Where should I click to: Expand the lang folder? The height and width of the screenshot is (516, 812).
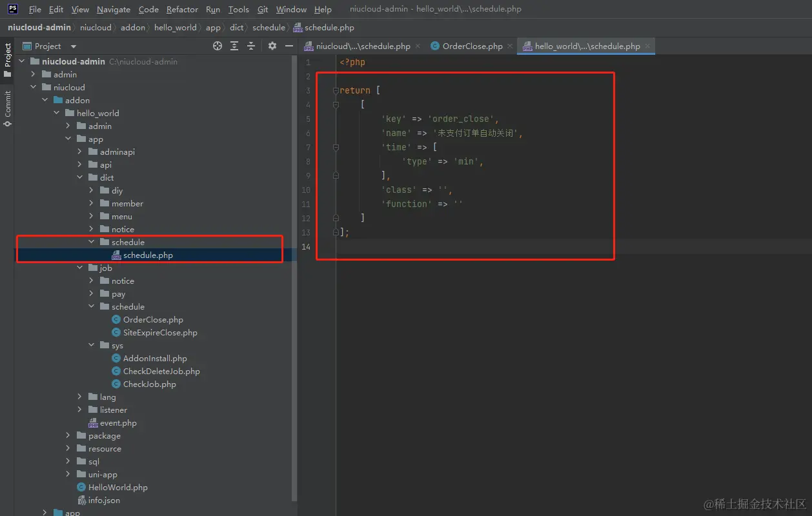(80, 397)
